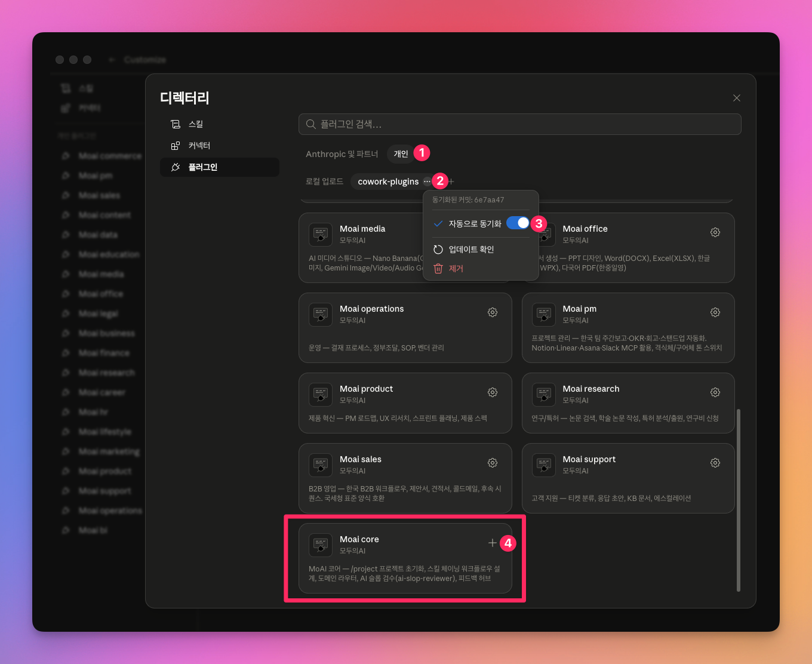
Task: Click the Moai pm plugin icon
Action: tap(543, 315)
